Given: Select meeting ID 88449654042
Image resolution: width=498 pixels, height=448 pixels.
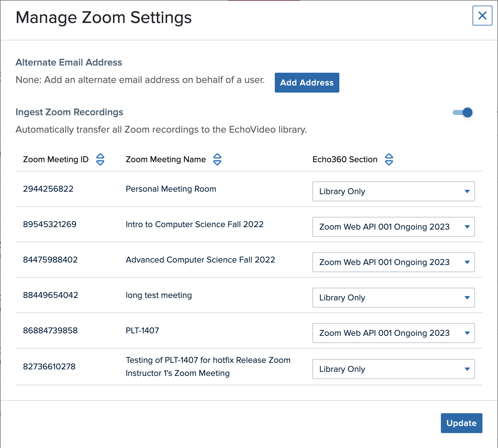Looking at the screenshot, I should [x=51, y=295].
